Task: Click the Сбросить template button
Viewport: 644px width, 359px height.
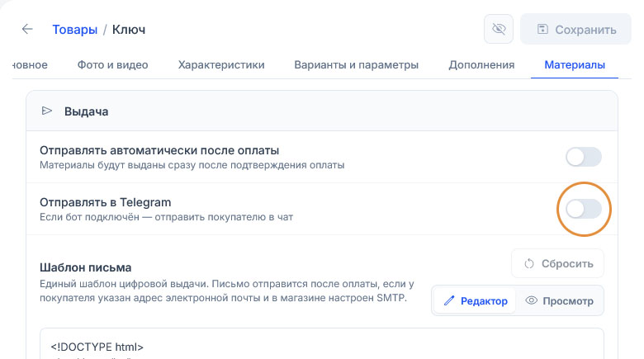Action: click(558, 263)
